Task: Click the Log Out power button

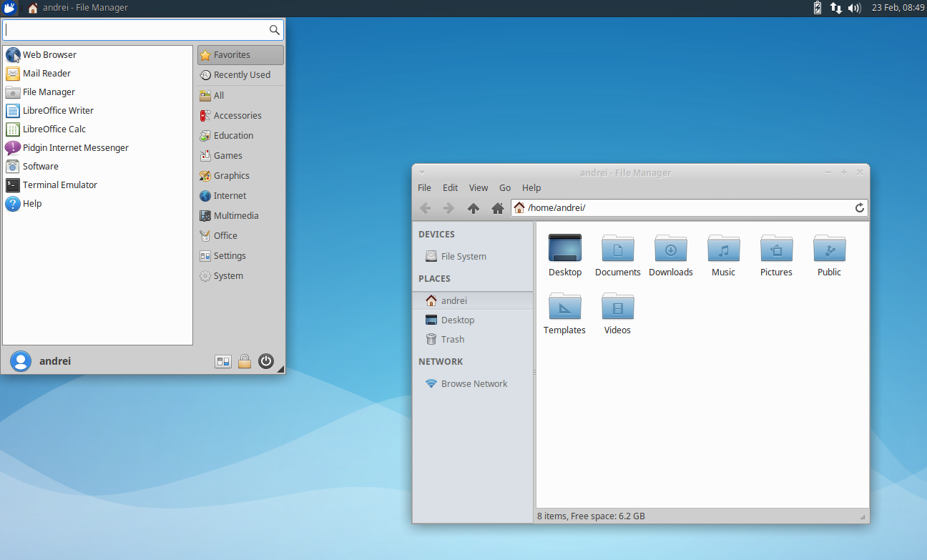Action: 266,361
